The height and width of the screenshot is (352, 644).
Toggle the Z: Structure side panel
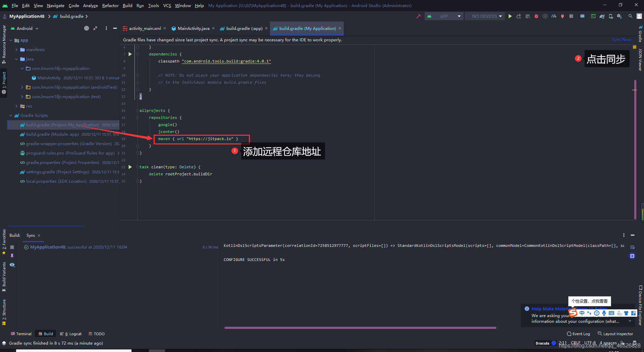(x=4, y=312)
